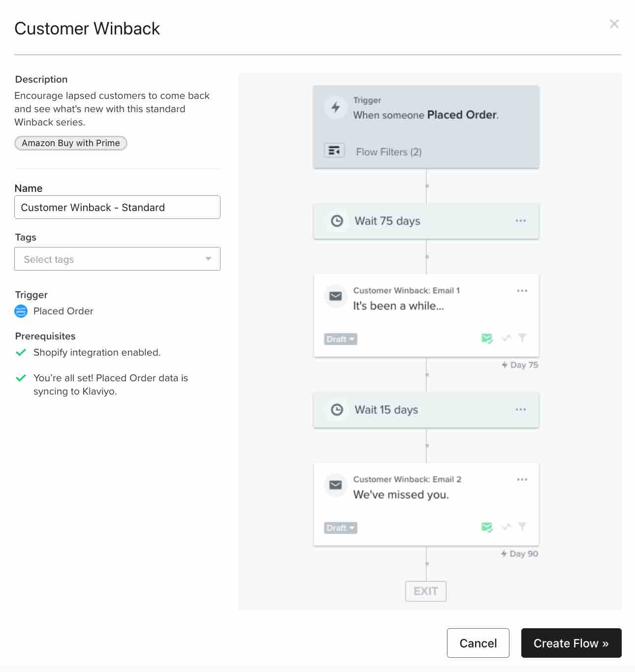Click the Create Flow button

571,643
